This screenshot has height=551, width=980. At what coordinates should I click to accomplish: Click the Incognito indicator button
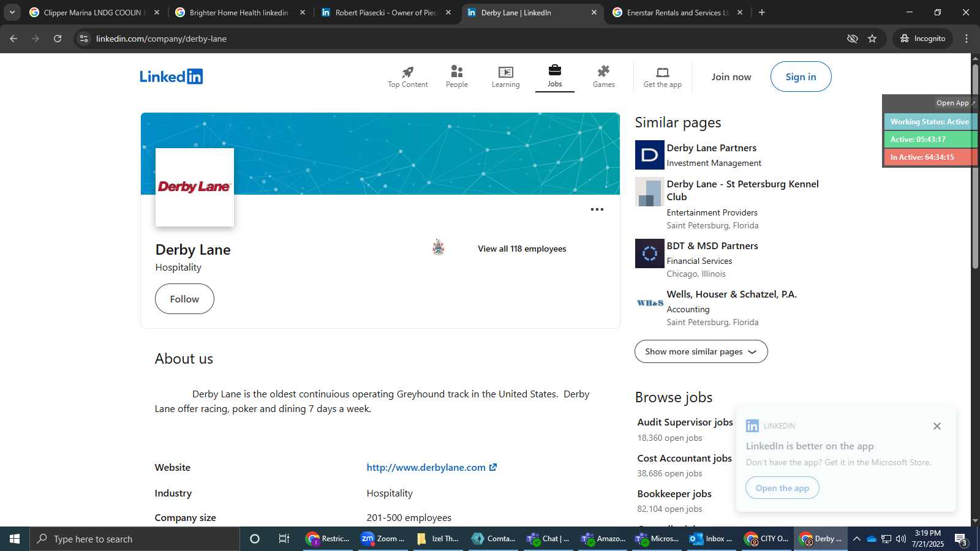point(922,39)
